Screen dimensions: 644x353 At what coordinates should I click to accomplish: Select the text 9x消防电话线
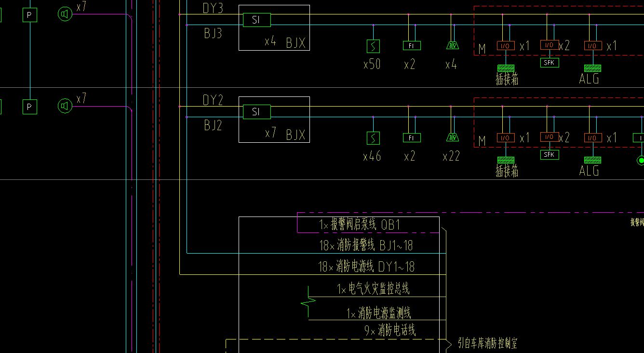[390, 330]
